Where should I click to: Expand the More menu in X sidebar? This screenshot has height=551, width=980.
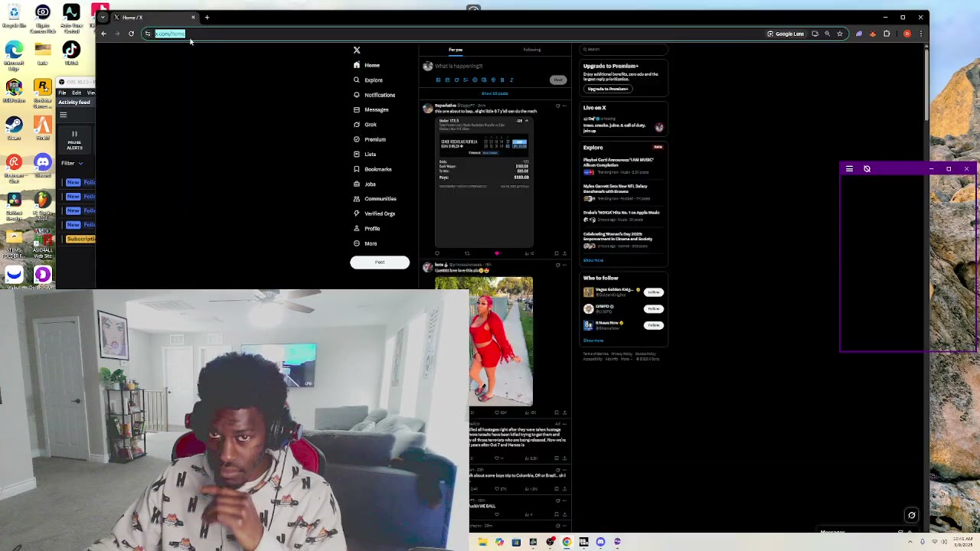click(x=370, y=243)
